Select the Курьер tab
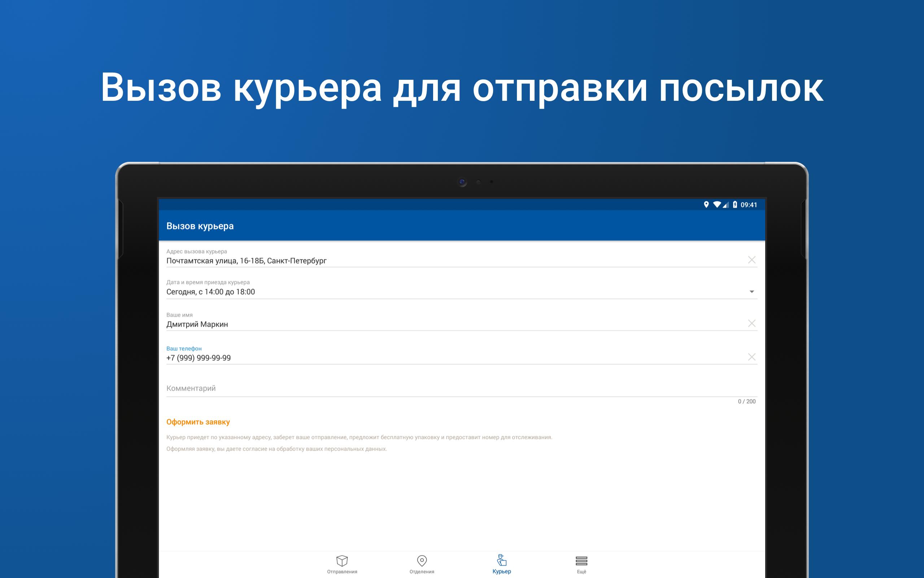The height and width of the screenshot is (578, 924). 501,564
